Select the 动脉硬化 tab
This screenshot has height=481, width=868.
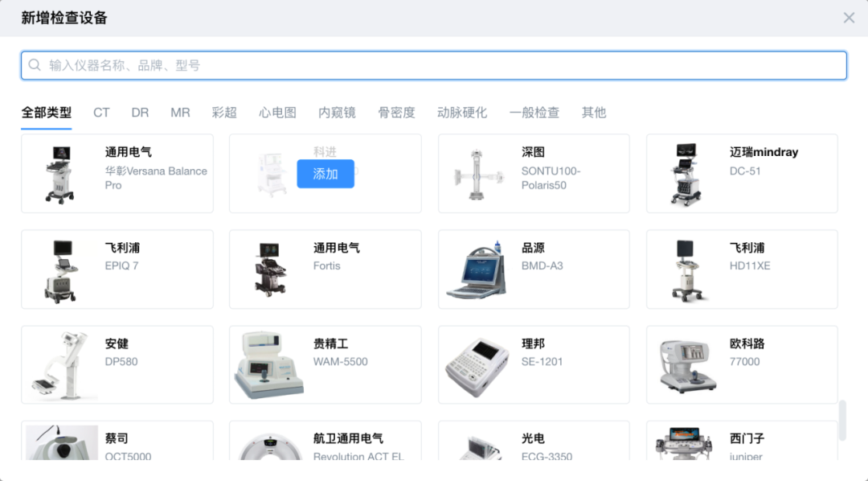462,113
